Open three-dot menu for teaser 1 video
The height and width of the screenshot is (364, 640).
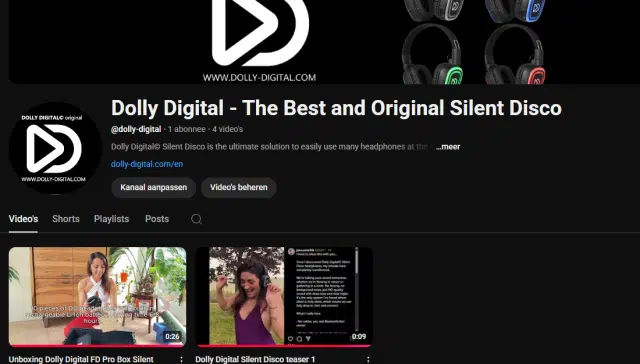pyautogui.click(x=368, y=360)
